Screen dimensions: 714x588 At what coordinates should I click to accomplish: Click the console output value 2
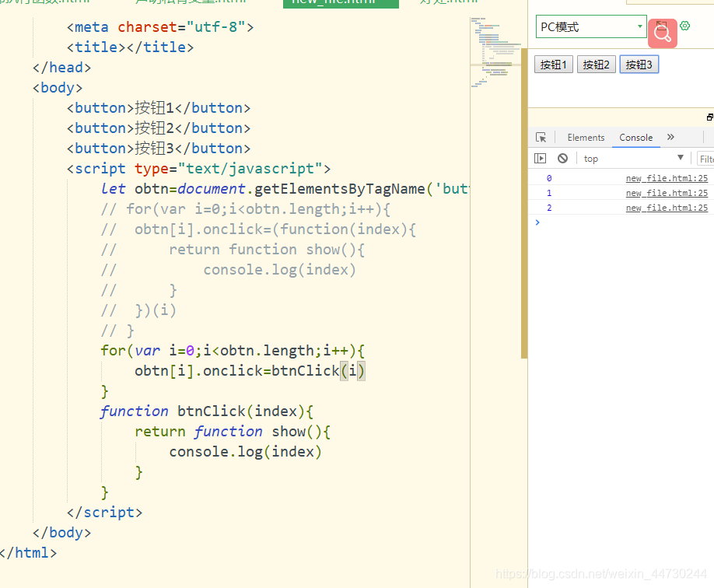coord(549,208)
